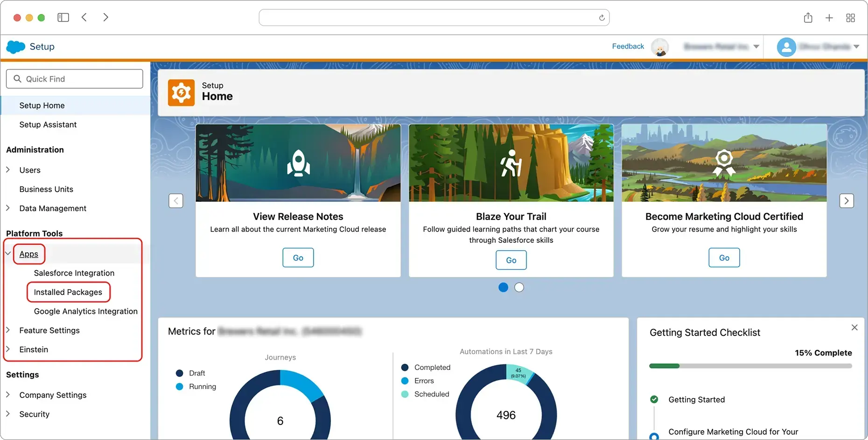Click the Salesforce cloud logo

pos(15,47)
